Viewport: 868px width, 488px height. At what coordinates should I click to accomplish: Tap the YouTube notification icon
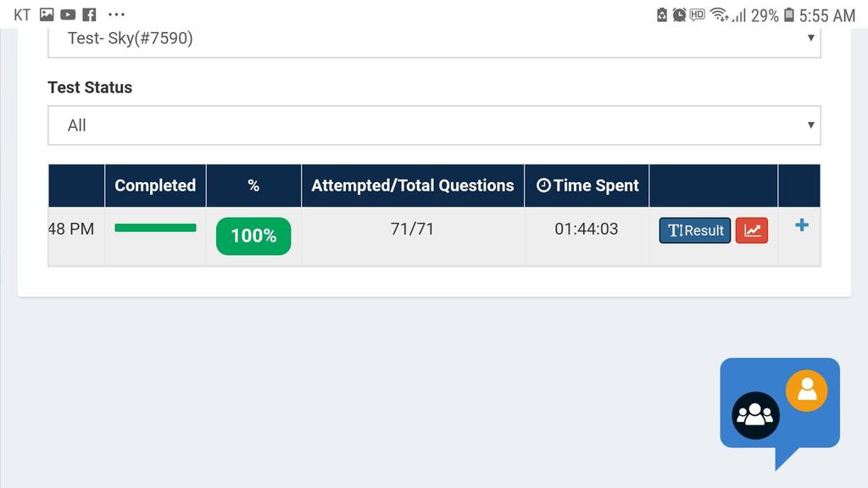click(68, 14)
